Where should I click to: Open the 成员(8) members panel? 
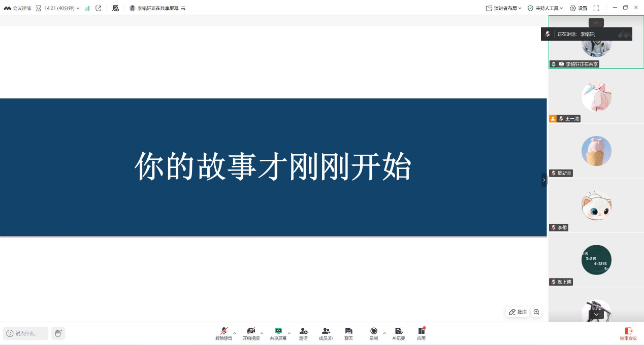tap(326, 333)
